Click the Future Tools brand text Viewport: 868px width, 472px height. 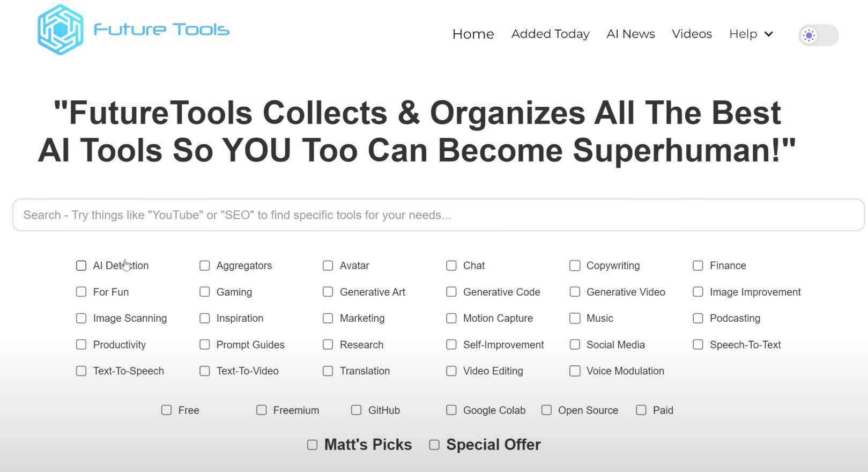tap(161, 30)
